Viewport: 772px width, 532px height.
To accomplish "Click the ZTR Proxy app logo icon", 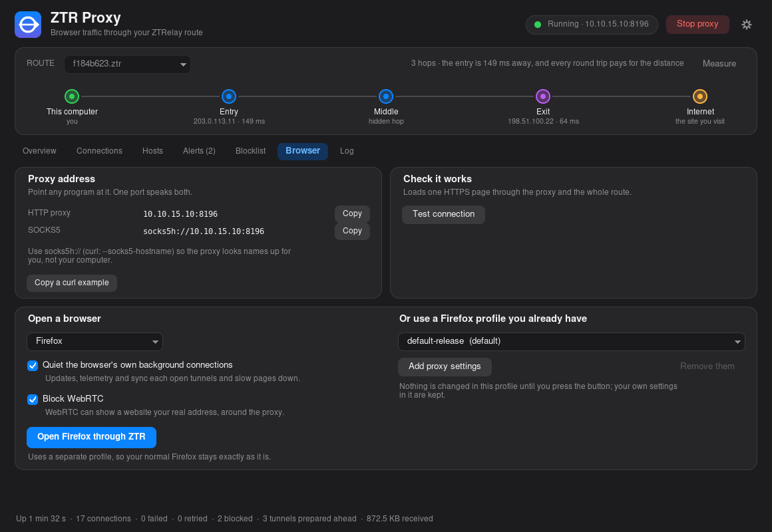I will click(28, 25).
